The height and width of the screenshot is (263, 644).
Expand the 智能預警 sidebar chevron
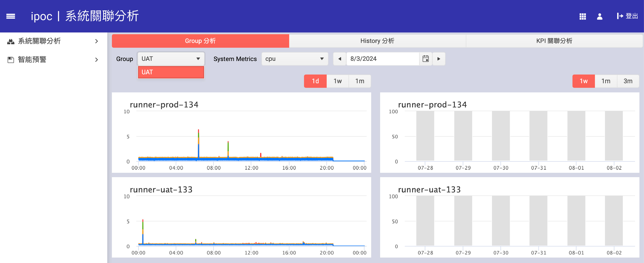coord(96,60)
